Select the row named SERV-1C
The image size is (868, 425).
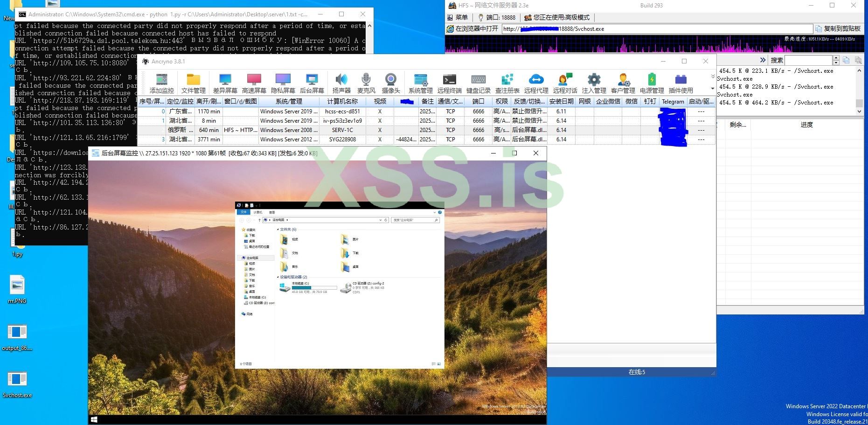pyautogui.click(x=426, y=130)
